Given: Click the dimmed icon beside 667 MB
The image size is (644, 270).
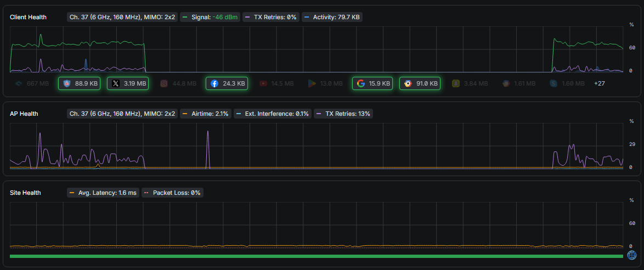Looking at the screenshot, I should click(x=19, y=83).
